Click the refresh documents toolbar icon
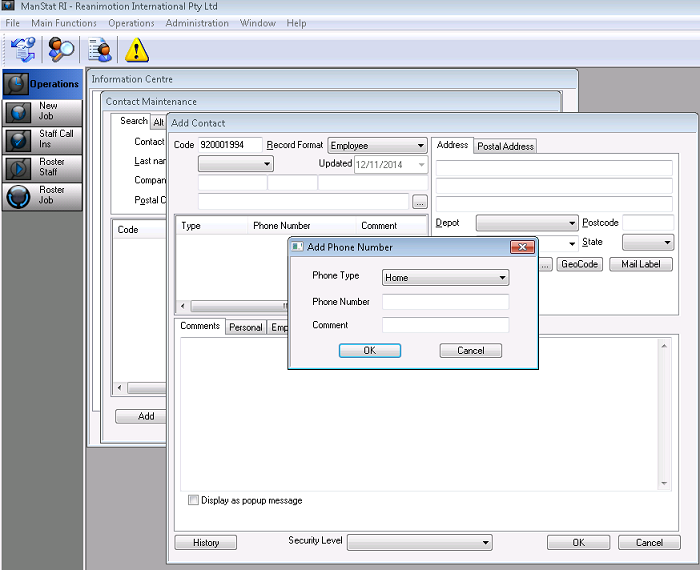The image size is (700, 570). tap(22, 49)
